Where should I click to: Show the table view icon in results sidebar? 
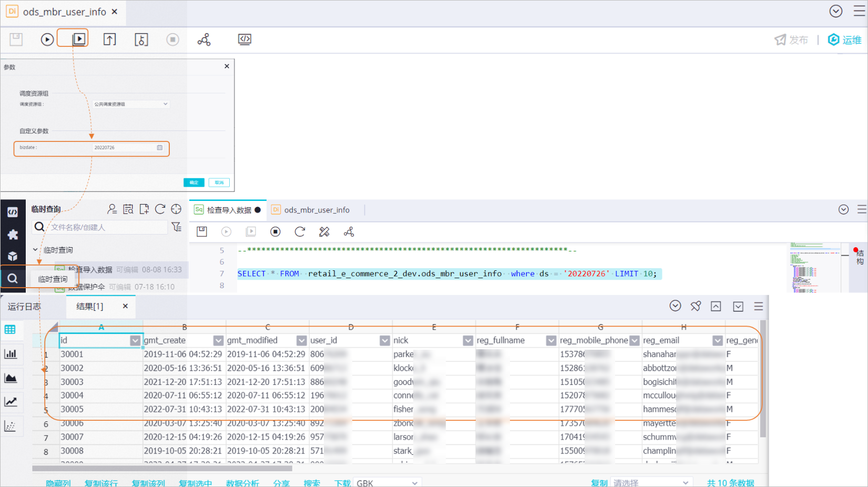pos(10,330)
